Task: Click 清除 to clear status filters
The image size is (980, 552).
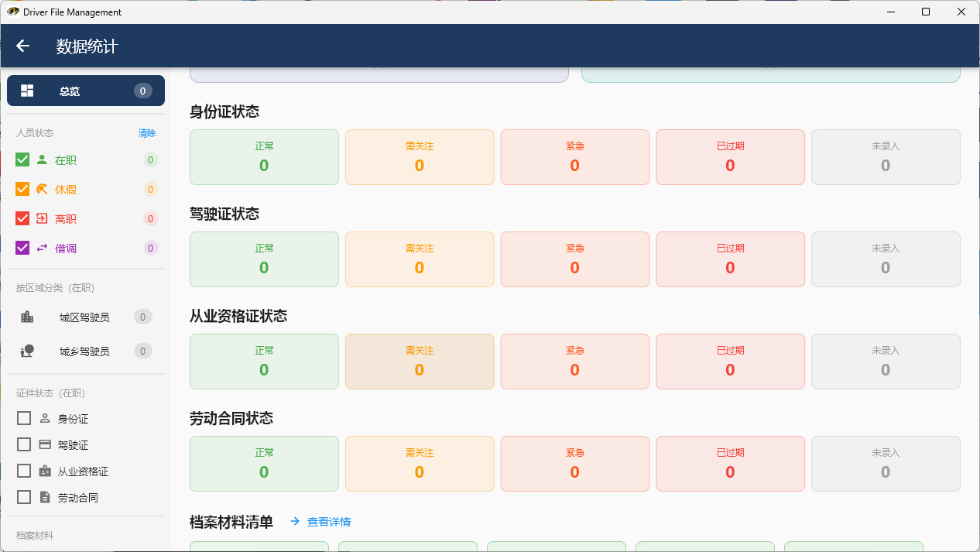Action: point(147,133)
